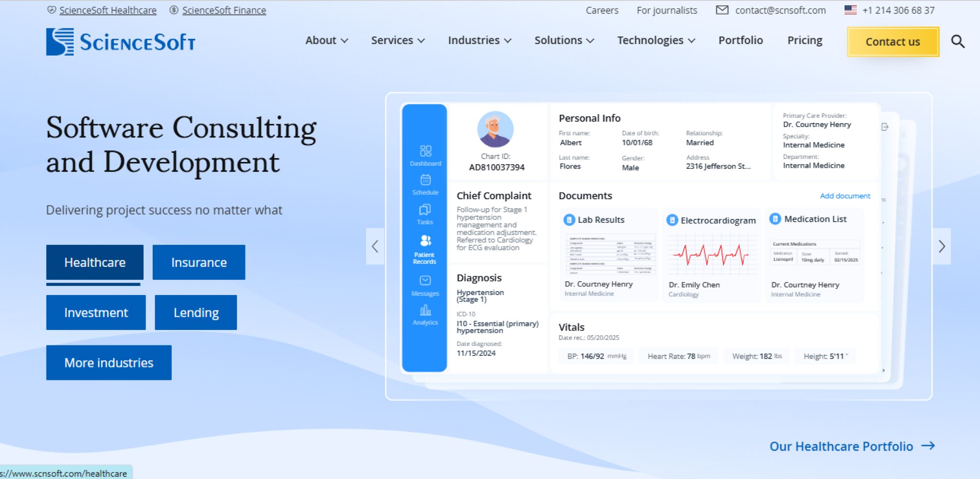Click the Electrocardiogram document icon
This screenshot has width=980, height=479.
(672, 220)
